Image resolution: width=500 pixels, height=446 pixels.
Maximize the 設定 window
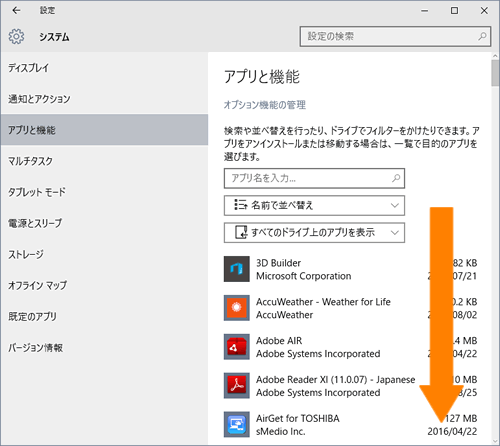454,11
